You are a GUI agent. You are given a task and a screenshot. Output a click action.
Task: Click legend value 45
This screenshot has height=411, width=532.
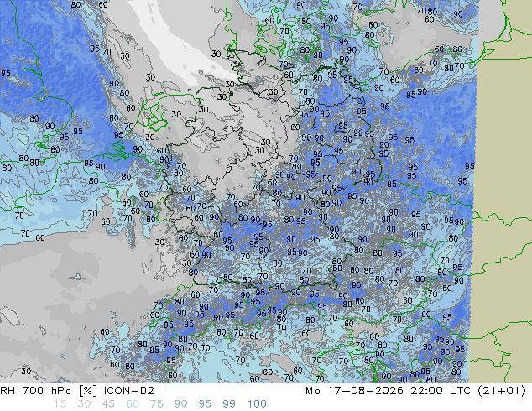[x=108, y=404]
